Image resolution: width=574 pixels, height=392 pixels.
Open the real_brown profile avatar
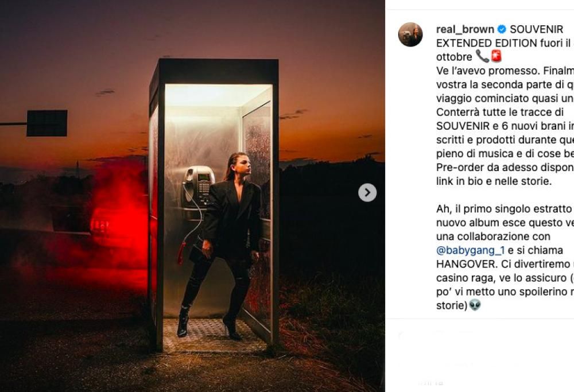(410, 34)
